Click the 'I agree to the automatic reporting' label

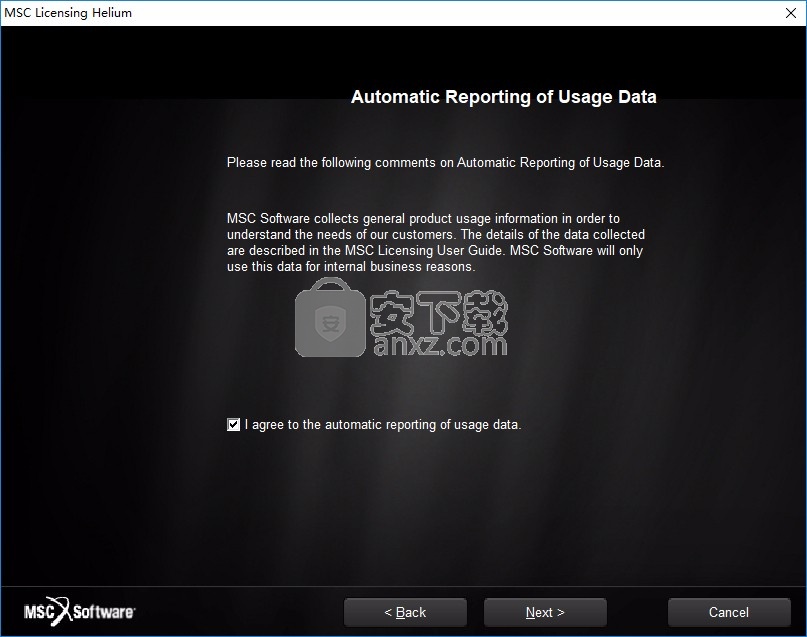(383, 424)
